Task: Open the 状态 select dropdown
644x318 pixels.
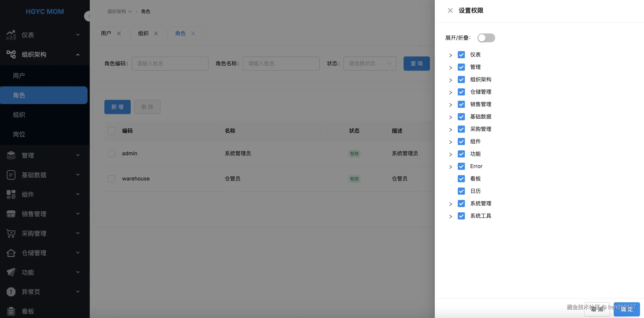Action: click(370, 64)
